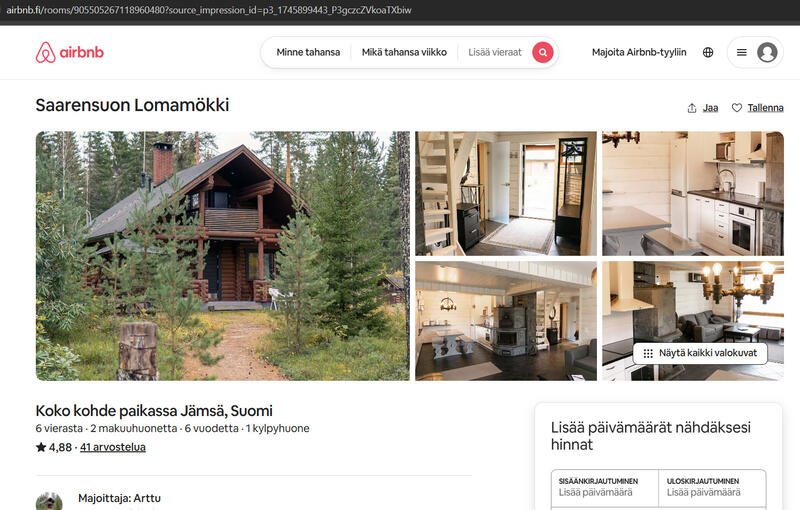Image resolution: width=800 pixels, height=510 pixels.
Task: Open the Mikä tahansa viikko date picker
Action: (x=404, y=52)
